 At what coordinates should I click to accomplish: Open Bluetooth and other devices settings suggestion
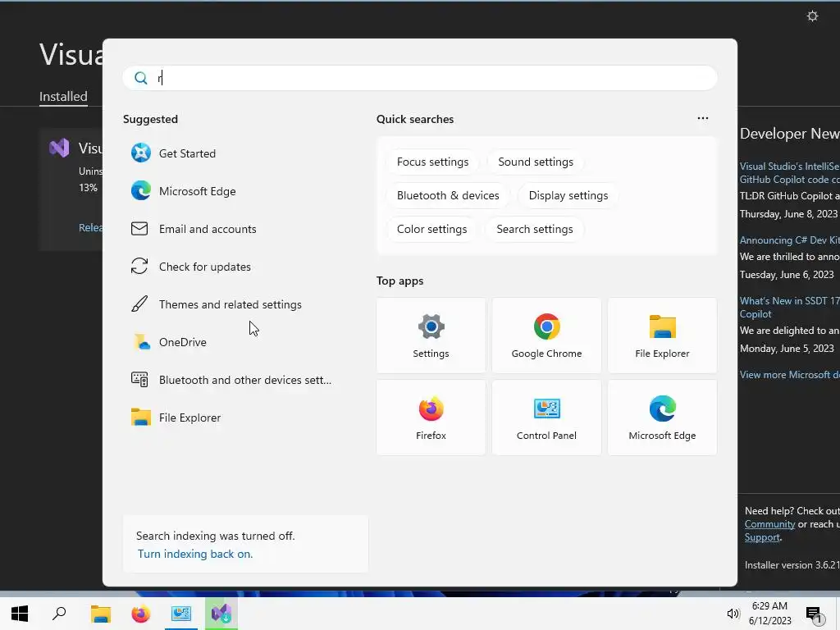tap(231, 380)
